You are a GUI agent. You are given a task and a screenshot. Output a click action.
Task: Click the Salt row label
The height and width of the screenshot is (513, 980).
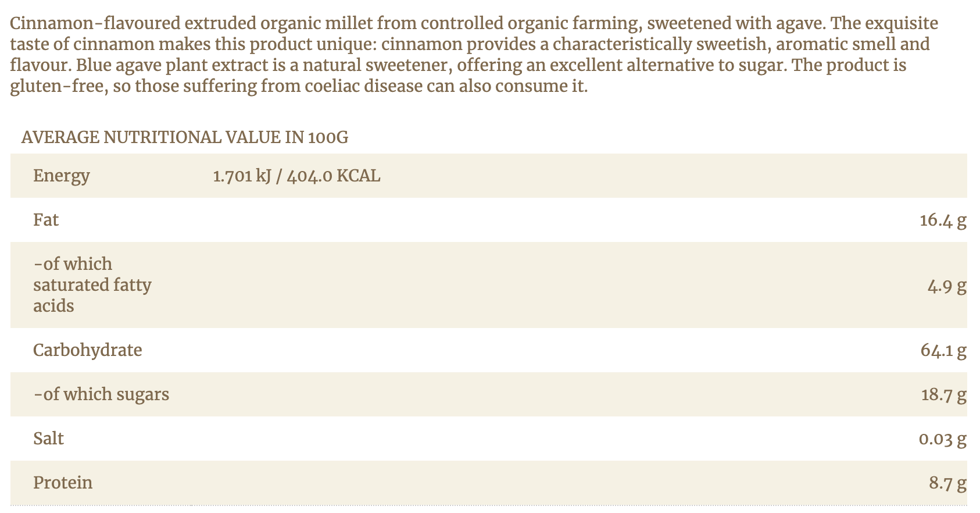coord(48,439)
